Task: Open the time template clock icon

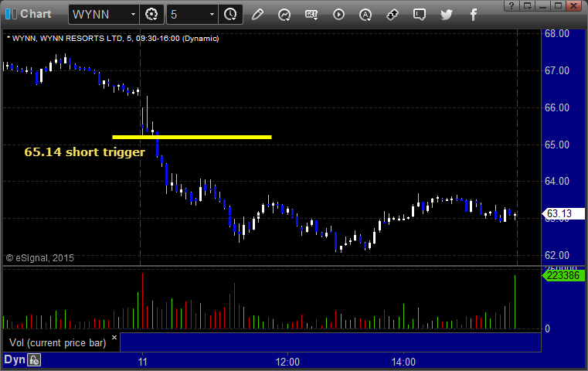Action: click(x=230, y=15)
